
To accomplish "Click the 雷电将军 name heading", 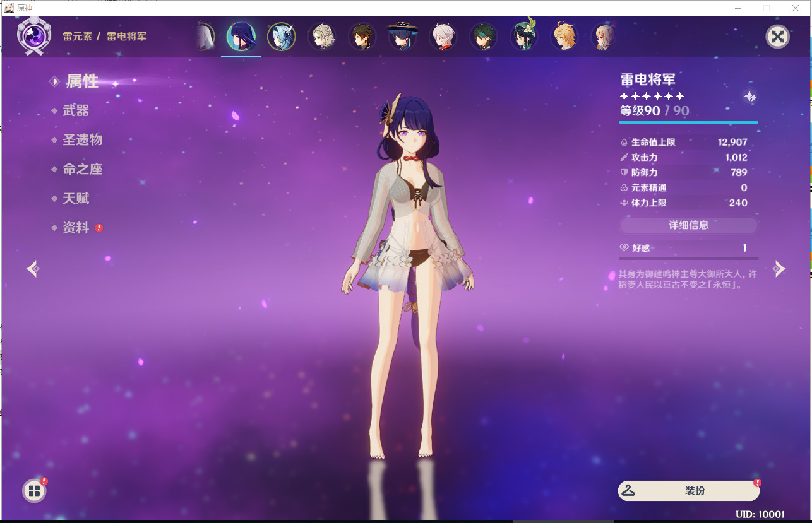I will [648, 79].
